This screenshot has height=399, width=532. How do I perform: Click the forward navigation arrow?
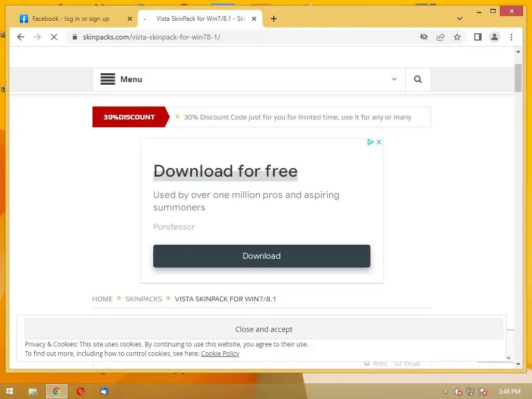click(x=37, y=37)
